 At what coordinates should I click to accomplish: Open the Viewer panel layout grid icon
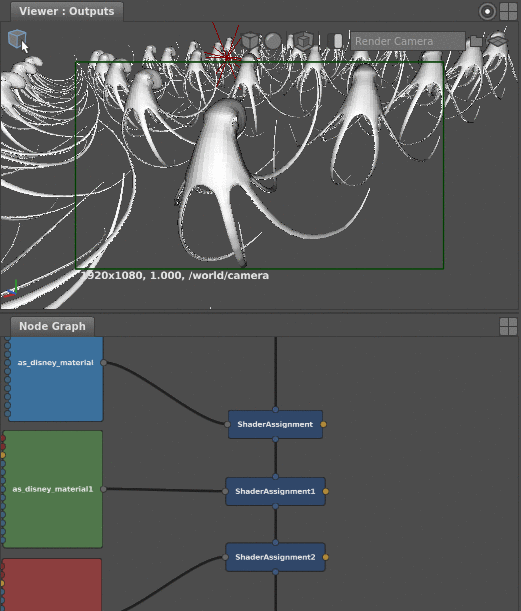[x=508, y=11]
